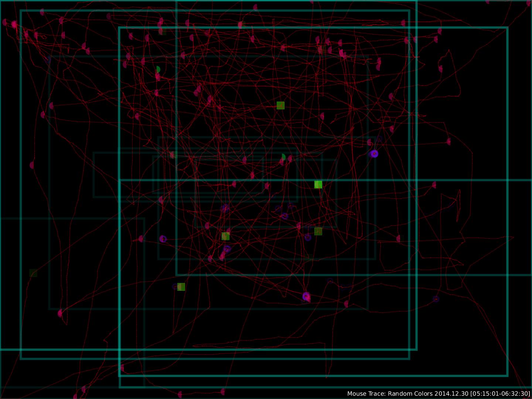Screen dimensions: 532x399
Task: Click the dark green square at far left
Action: pos(33,273)
